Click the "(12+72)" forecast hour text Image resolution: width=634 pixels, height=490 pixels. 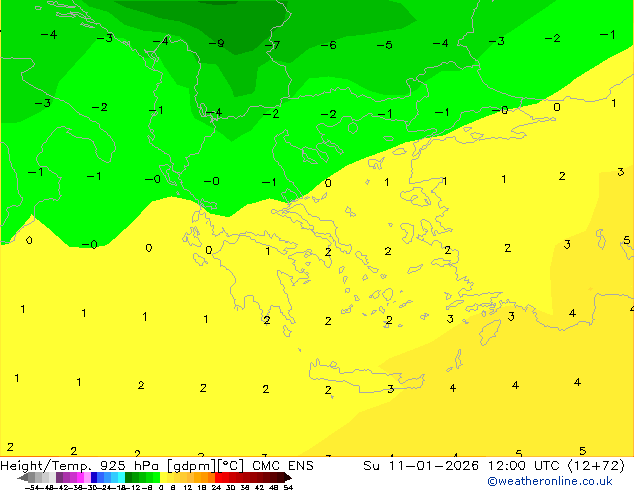click(596, 466)
